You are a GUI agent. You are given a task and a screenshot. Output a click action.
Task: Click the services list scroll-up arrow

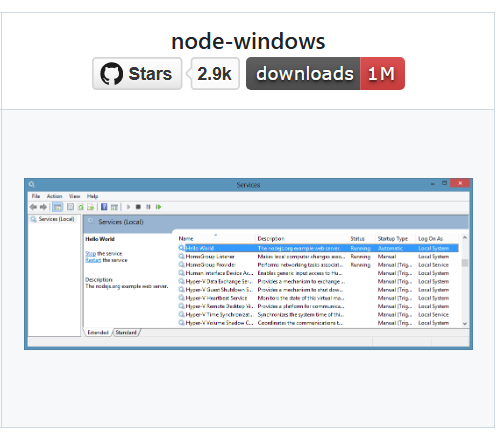pyautogui.click(x=465, y=238)
